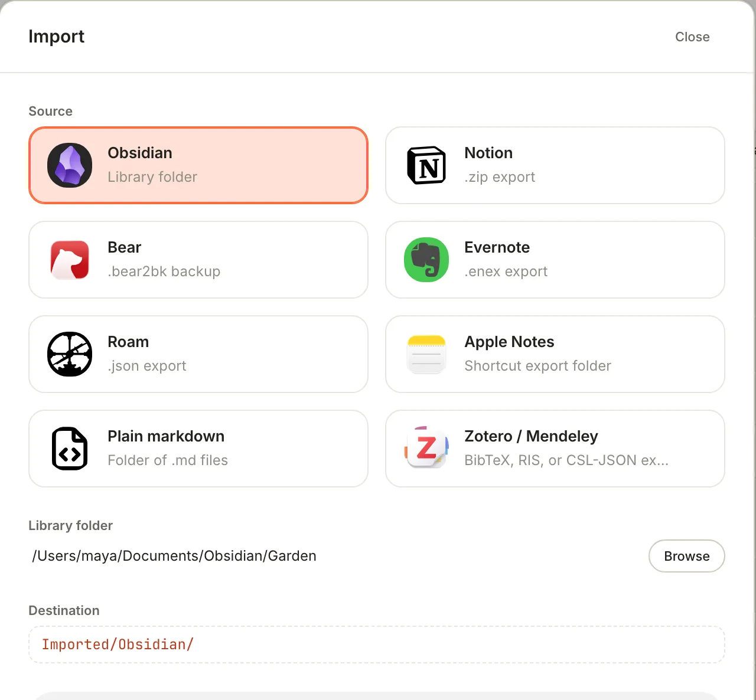Click the library folder path /Users/maya/Documents/Obsidian/Garden
This screenshot has width=756, height=700.
[x=174, y=556]
